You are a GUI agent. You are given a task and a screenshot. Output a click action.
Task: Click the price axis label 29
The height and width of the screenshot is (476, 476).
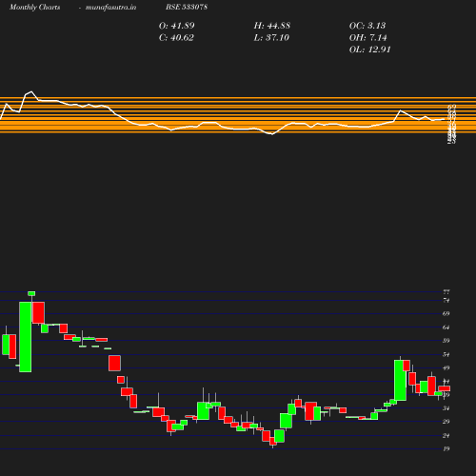(446, 422)
